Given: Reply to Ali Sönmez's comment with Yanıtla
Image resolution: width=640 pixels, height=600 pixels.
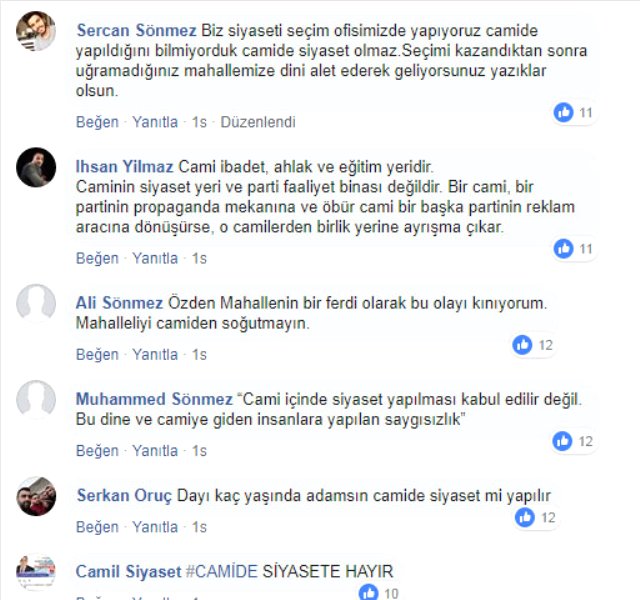Looking at the screenshot, I should (155, 355).
